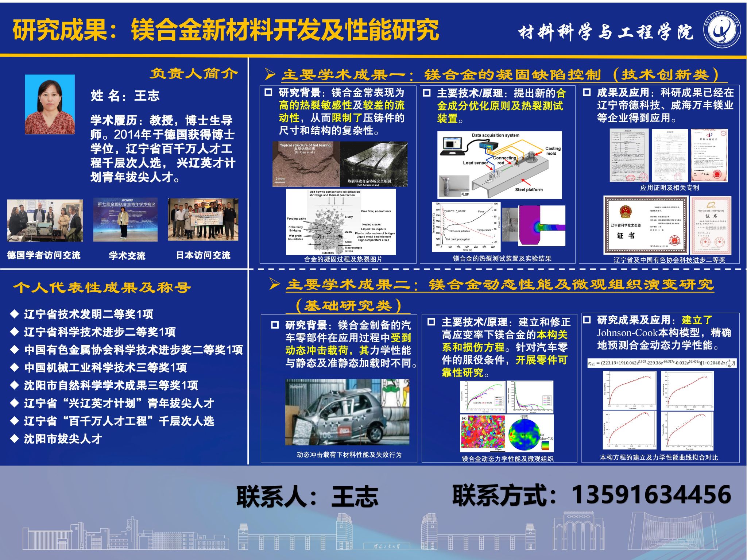Click the hot tearing structure micrograph
The image size is (747, 560).
pyautogui.click(x=306, y=164)
